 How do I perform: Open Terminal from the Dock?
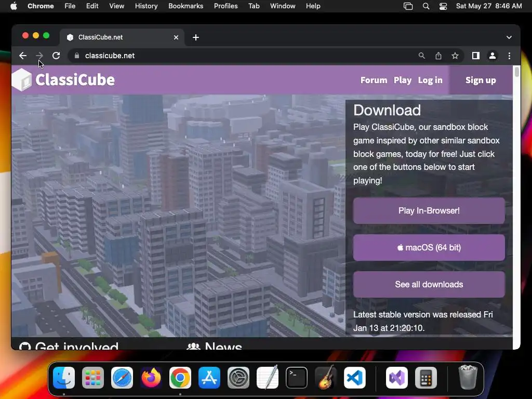pos(297,378)
